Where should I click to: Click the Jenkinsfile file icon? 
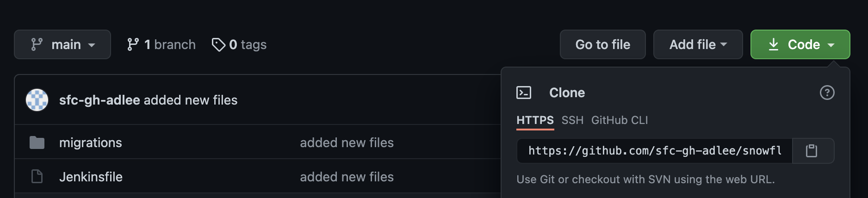(37, 177)
